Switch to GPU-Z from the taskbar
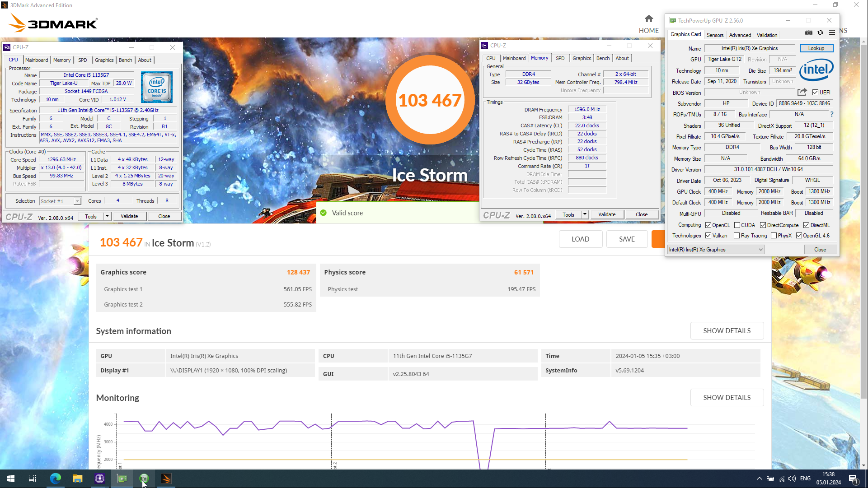Image resolution: width=868 pixels, height=488 pixels. pos(122,479)
